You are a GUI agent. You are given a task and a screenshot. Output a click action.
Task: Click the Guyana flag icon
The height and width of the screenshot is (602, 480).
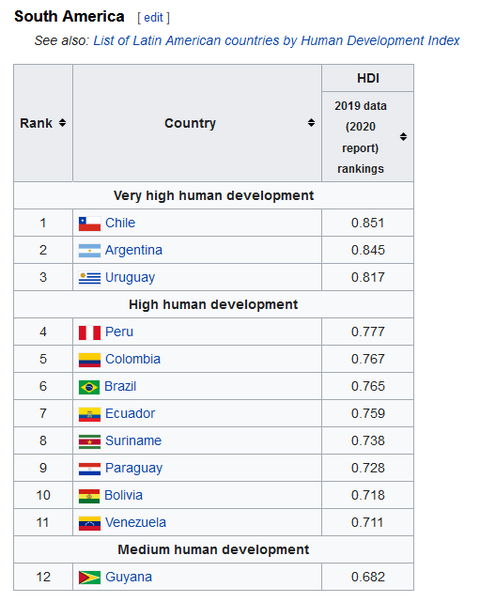pyautogui.click(x=89, y=577)
